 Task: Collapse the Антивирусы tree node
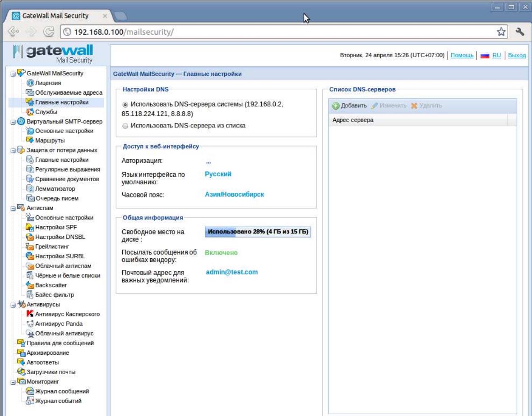tap(13, 305)
